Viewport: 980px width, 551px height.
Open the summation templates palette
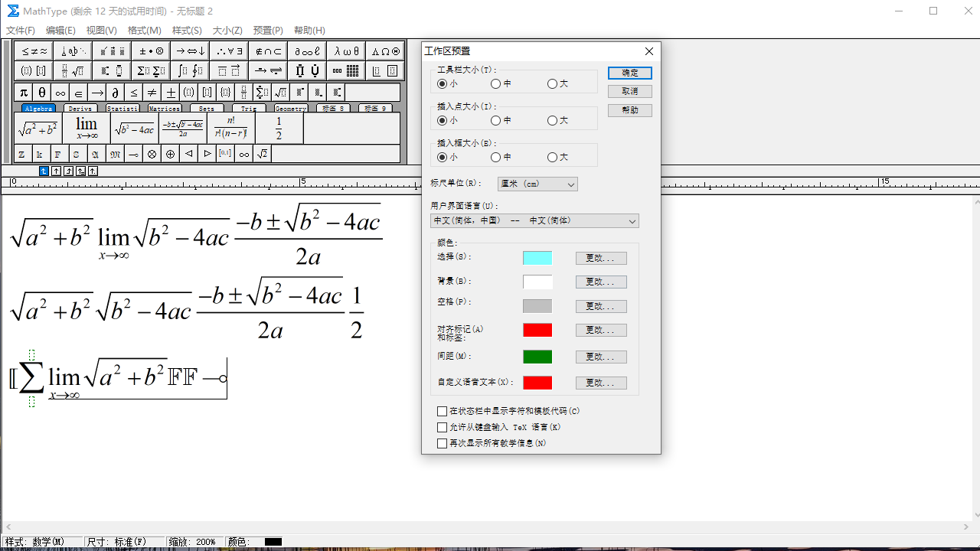click(x=151, y=71)
